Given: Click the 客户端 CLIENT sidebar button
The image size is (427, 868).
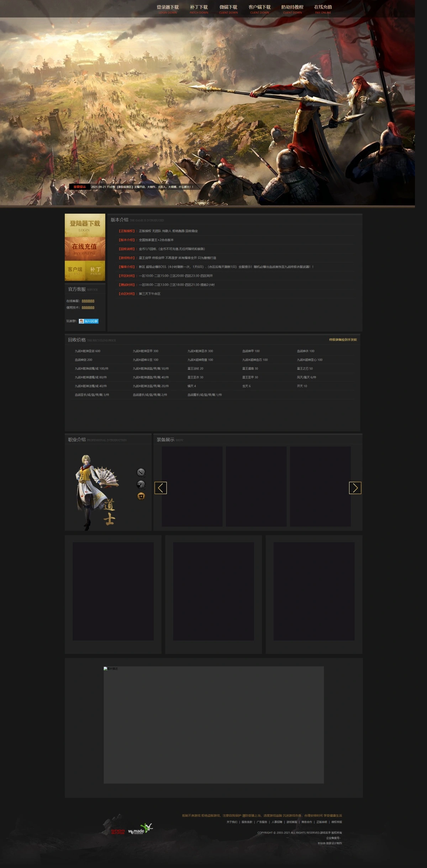Looking at the screenshot, I should point(75,271).
